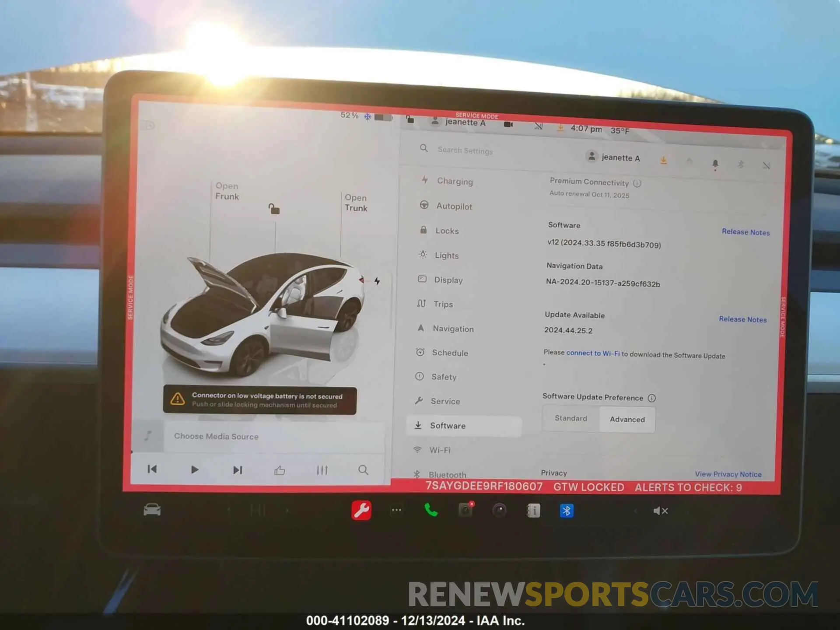The width and height of the screenshot is (840, 630).
Task: Tap navigation data NA-2024.20-15137 text
Action: coord(603,283)
